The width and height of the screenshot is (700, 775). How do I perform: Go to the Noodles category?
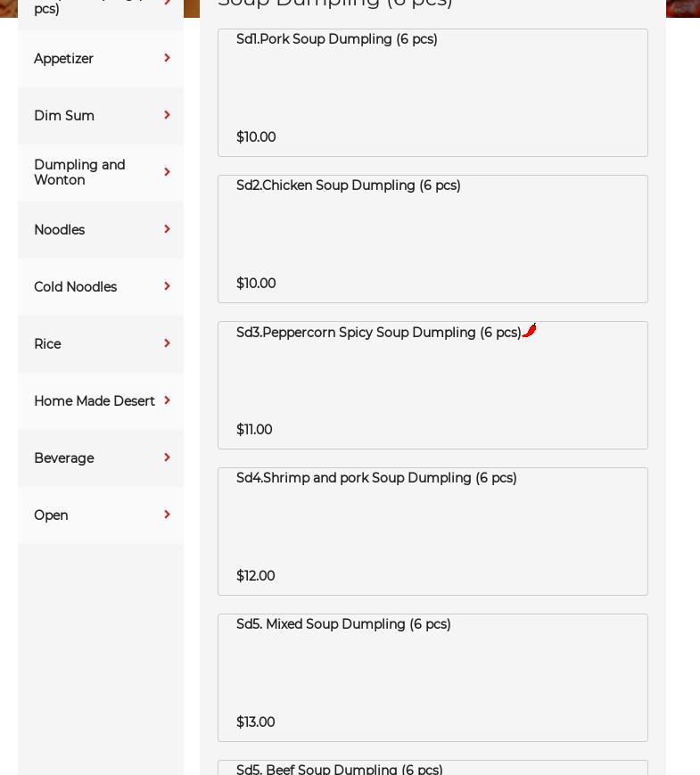point(60,230)
